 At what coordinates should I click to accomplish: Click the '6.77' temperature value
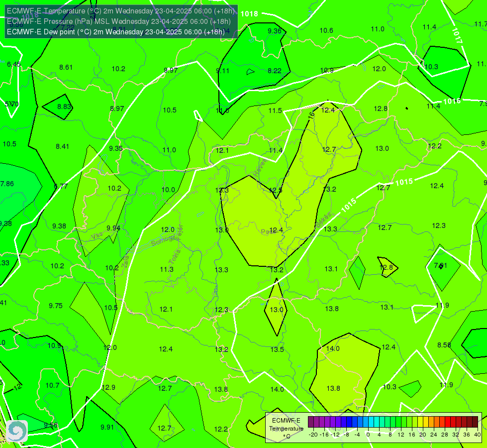(x=61, y=186)
